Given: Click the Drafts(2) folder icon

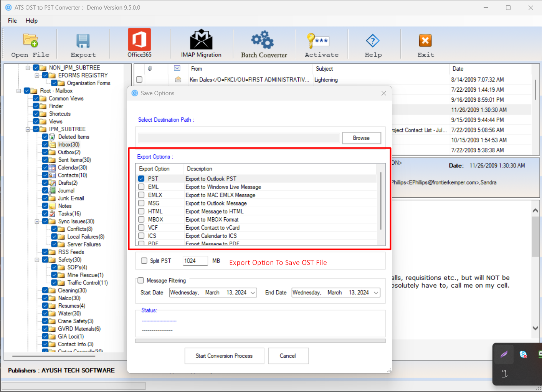Looking at the screenshot, I should (x=52, y=183).
